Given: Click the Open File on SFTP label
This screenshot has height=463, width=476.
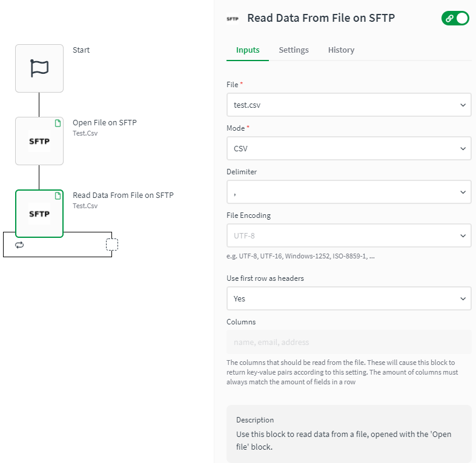Looking at the screenshot, I should coord(105,123).
